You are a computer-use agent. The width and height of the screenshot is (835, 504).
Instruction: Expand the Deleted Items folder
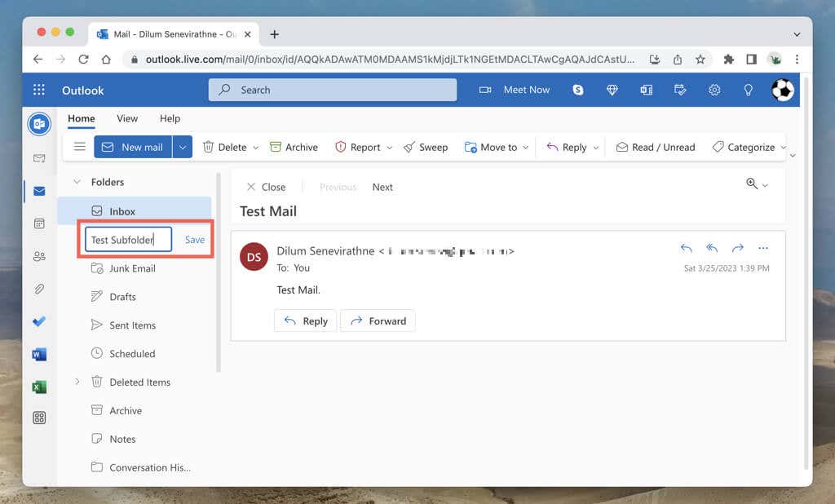click(x=77, y=382)
